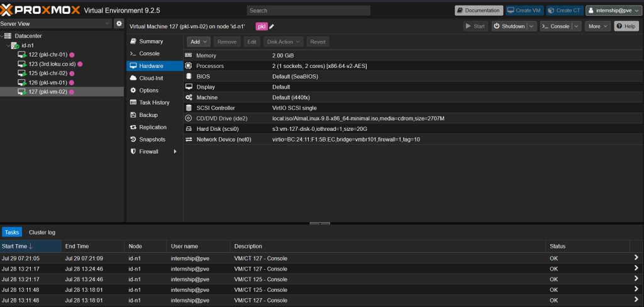Open the Shutdown options dropdown arrow
The width and height of the screenshot is (644, 307).
pyautogui.click(x=532, y=26)
